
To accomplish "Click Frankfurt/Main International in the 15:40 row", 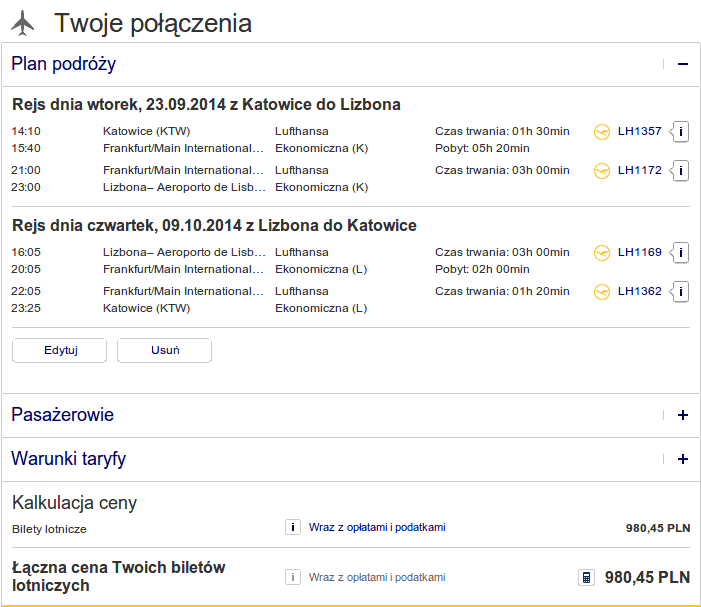I will (x=183, y=148).
